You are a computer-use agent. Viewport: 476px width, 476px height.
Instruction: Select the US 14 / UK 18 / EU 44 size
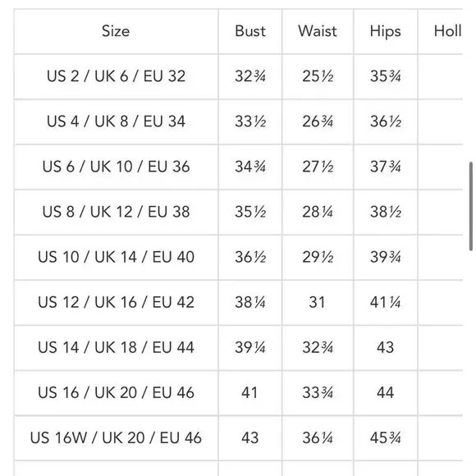tap(116, 348)
